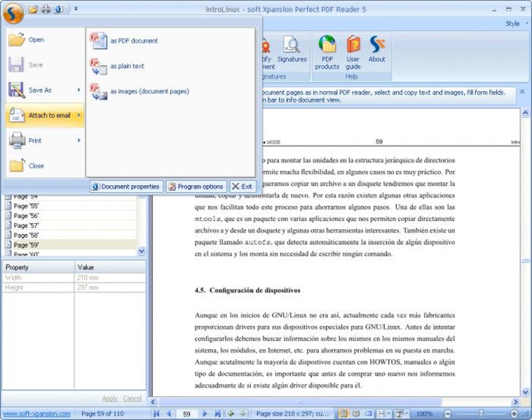Expand the quick access toolbar customize arrow

coord(76,9)
